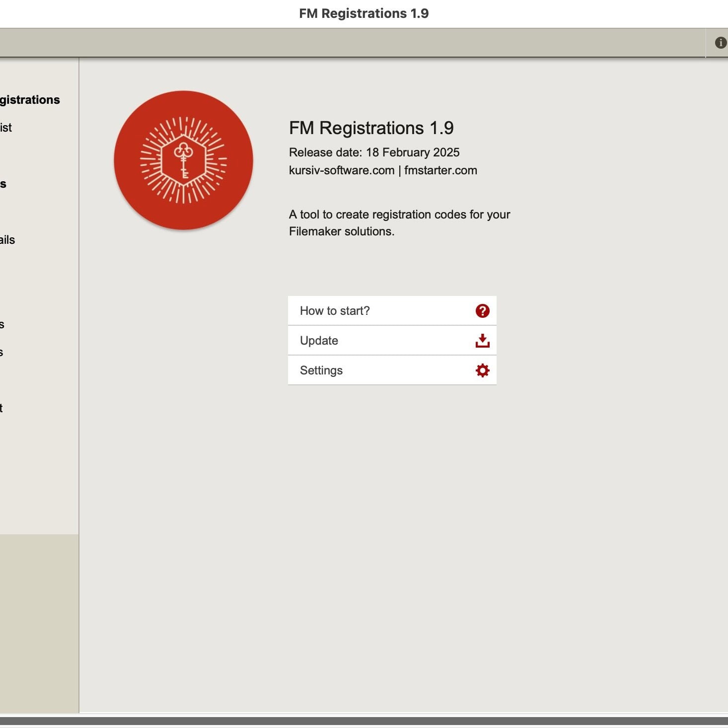The image size is (728, 728).
Task: Click the large "FM Registrations 1.9" heading
Action: click(x=371, y=128)
